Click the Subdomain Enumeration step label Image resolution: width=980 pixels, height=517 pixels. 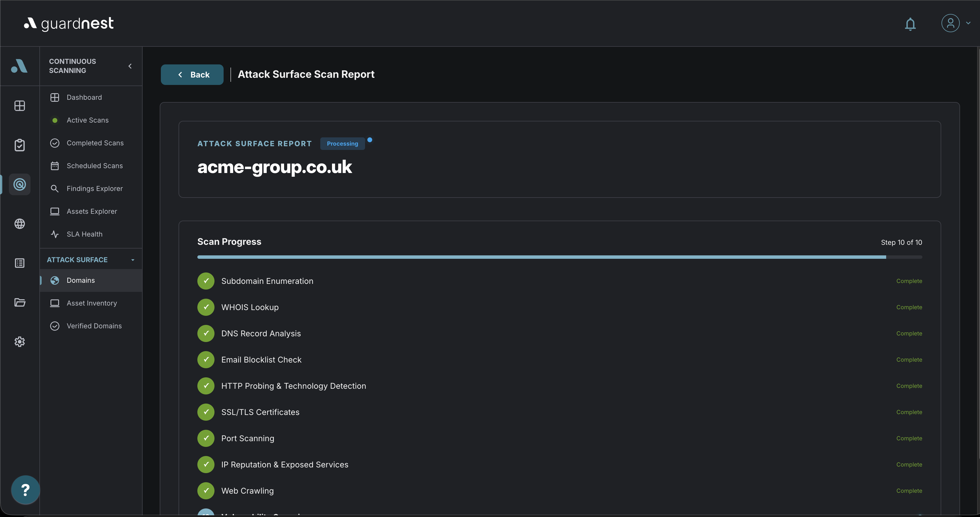pyautogui.click(x=268, y=281)
